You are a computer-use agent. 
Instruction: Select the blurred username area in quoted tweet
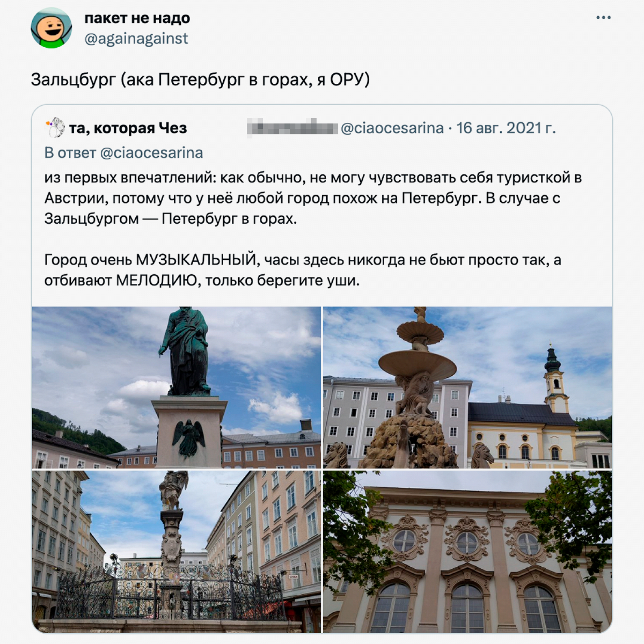(292, 128)
